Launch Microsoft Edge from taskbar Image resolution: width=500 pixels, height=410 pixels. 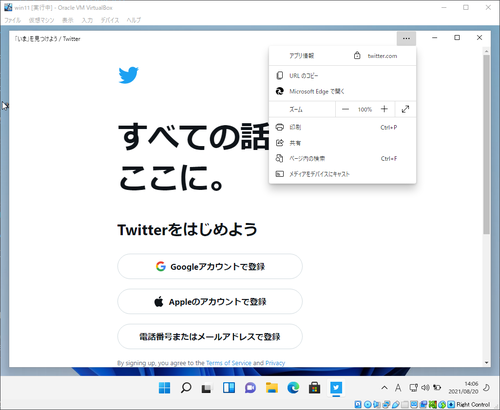point(293,388)
